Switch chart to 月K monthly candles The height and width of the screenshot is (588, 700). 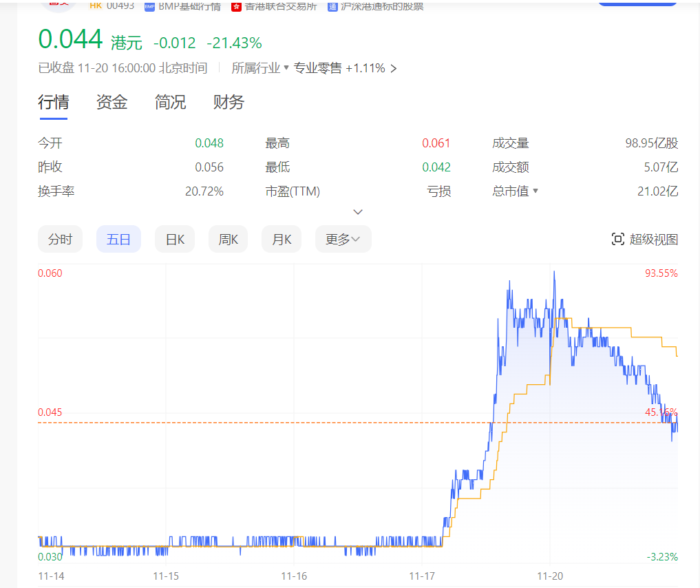281,240
